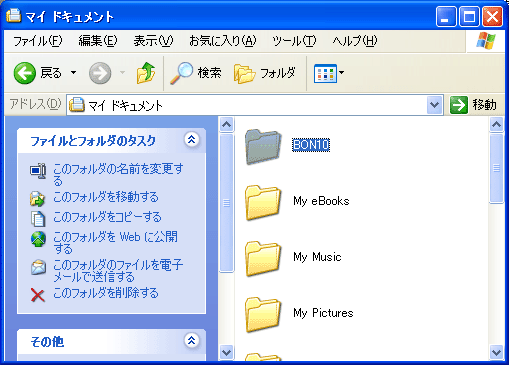Click このフォルダをコピーする link
This screenshot has width=509, height=365.
pos(107,217)
